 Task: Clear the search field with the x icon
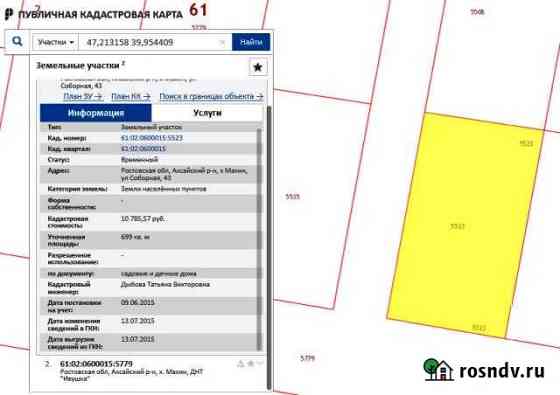click(x=222, y=42)
